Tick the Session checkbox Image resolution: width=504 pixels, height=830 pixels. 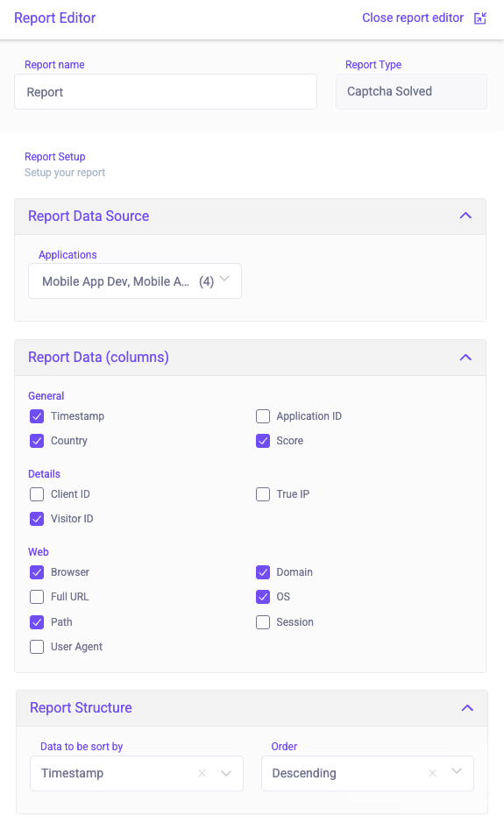pos(263,622)
